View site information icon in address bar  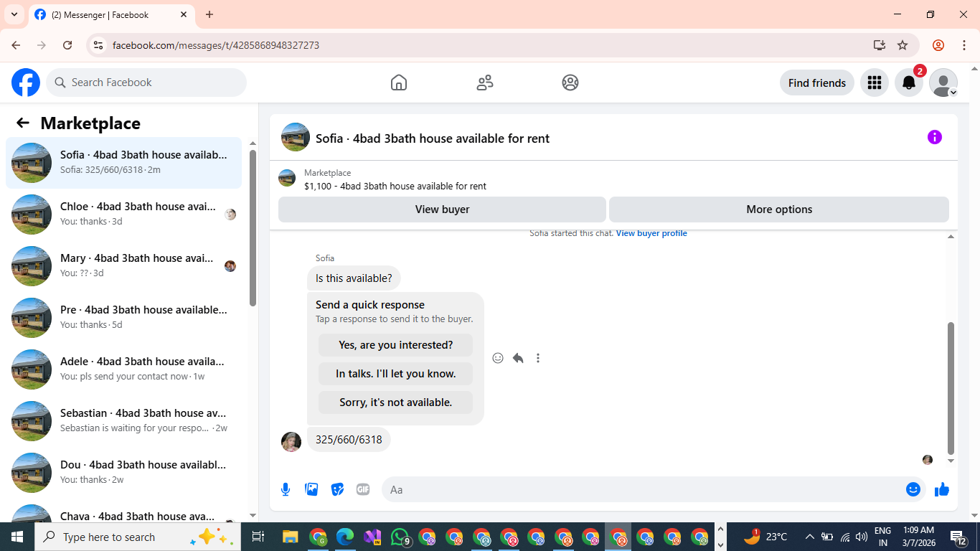click(x=98, y=45)
